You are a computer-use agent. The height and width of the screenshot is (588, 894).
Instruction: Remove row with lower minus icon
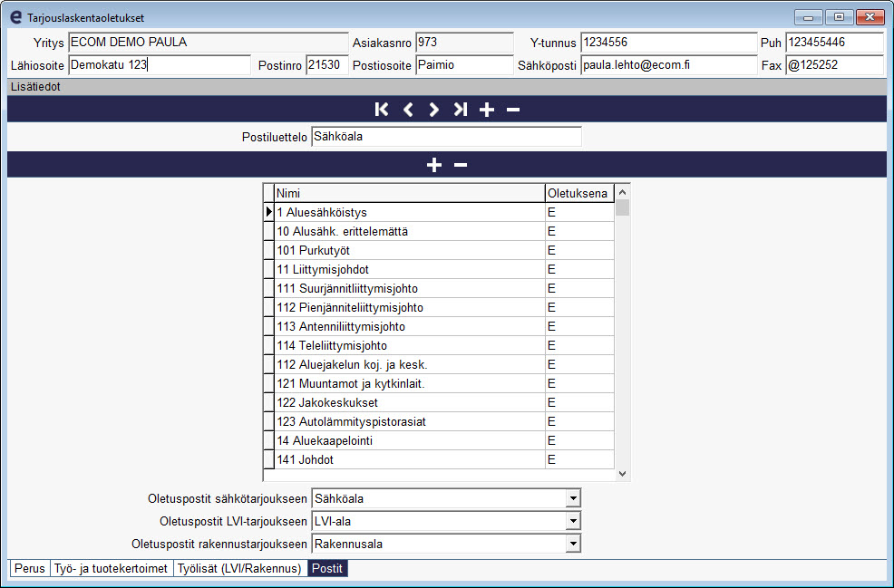coord(461,165)
